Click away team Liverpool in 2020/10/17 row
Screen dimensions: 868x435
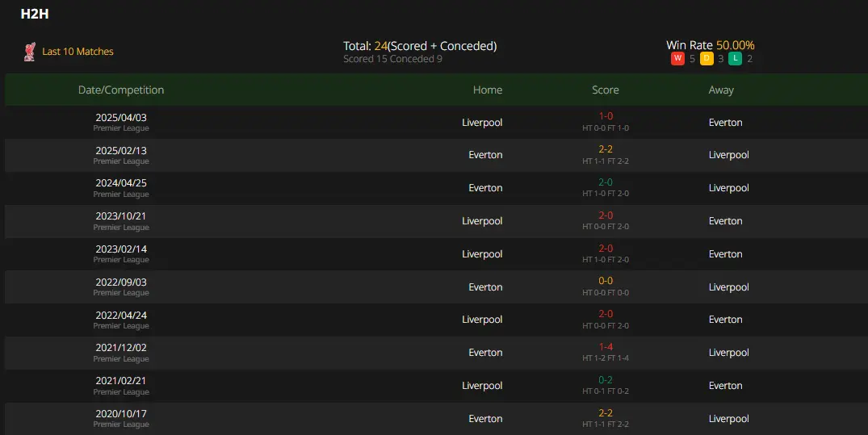[x=728, y=419]
